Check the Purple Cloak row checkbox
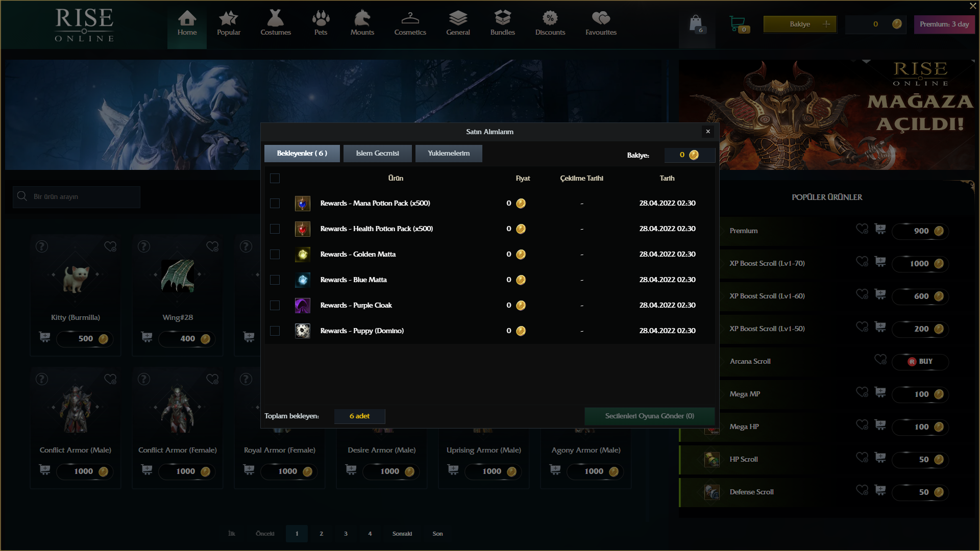980x551 pixels. click(275, 305)
